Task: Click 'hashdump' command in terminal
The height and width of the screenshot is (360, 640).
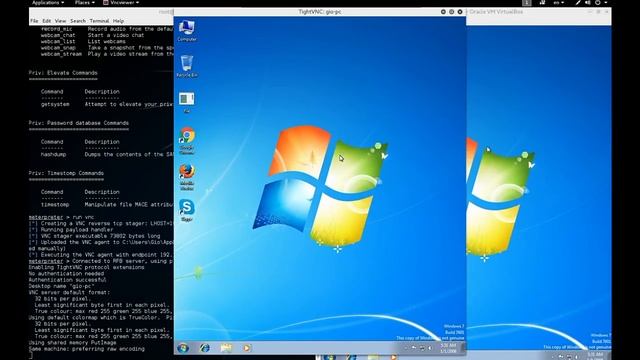Action: click(53, 155)
